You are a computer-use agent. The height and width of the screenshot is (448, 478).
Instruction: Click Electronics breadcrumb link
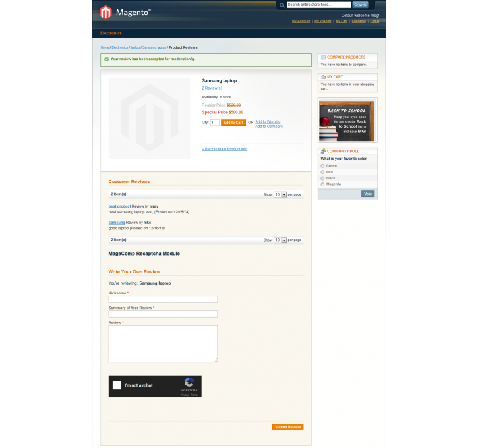tap(120, 48)
